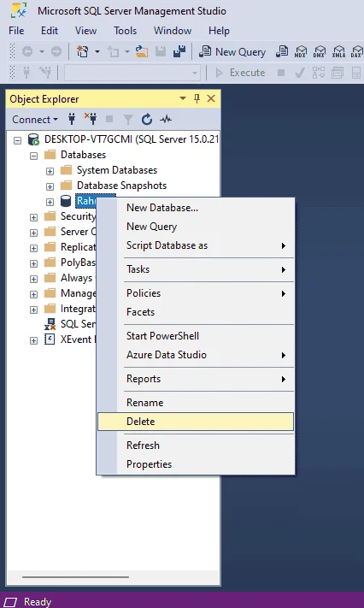Expand the System Databases folder
The image size is (364, 608).
[x=50, y=171]
